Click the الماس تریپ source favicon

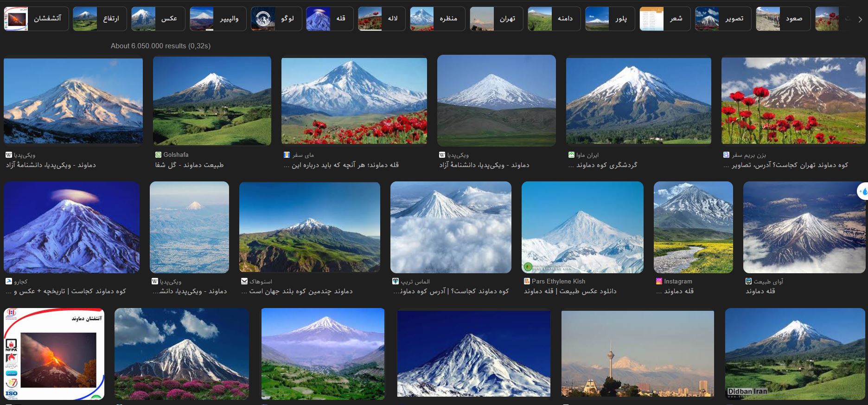point(396,281)
